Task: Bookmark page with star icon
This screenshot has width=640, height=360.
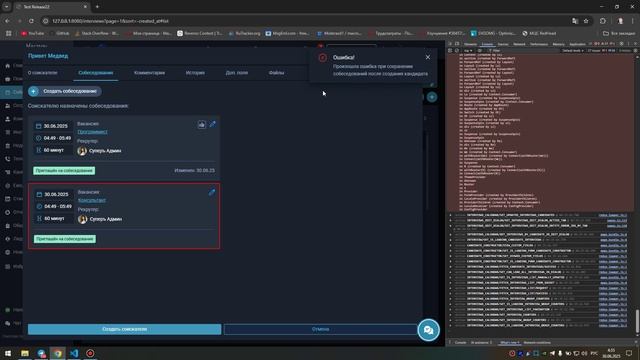Action: (x=586, y=21)
